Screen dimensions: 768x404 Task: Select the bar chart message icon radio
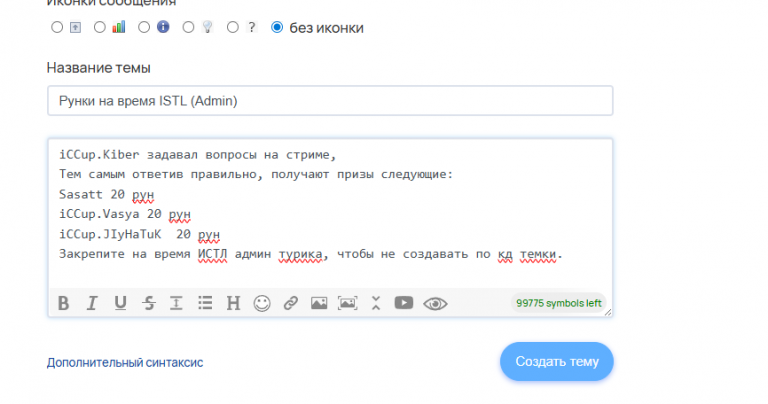point(100,27)
